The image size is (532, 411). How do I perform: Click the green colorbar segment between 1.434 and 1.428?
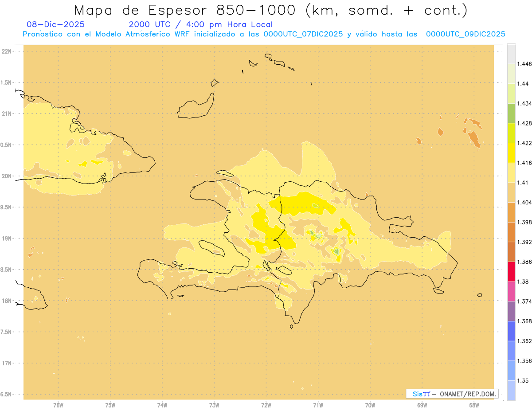[x=511, y=113]
